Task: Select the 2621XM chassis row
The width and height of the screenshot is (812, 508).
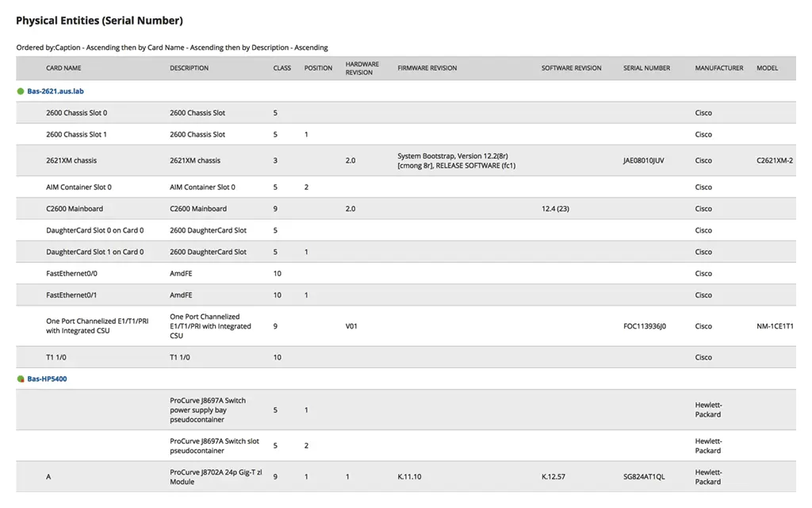Action: point(406,160)
